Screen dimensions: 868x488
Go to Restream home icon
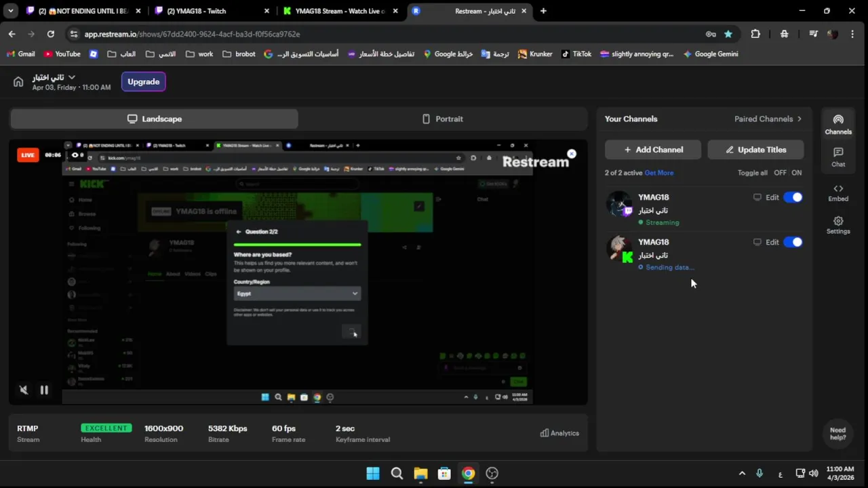click(x=18, y=82)
